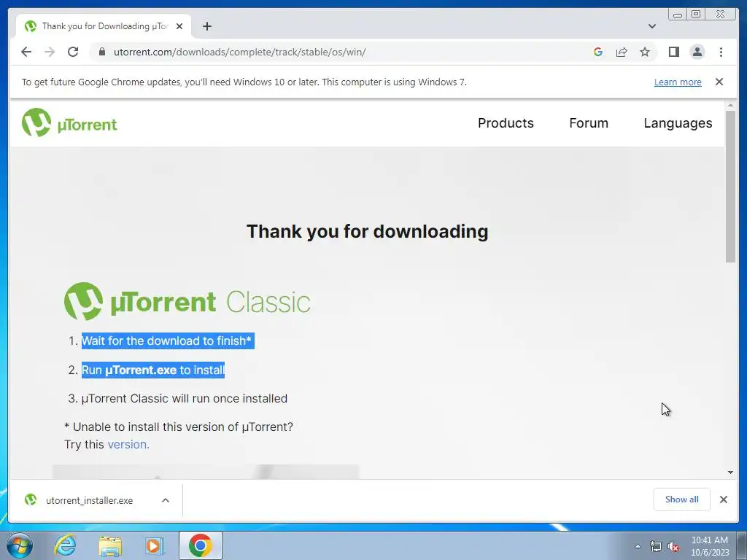Show hidden system tray icons
This screenshot has height=560, width=747.
(x=638, y=546)
